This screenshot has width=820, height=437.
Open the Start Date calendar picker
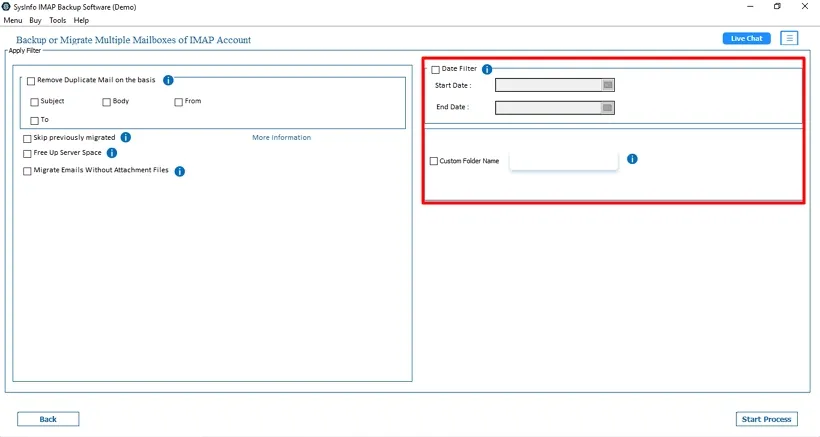(608, 85)
